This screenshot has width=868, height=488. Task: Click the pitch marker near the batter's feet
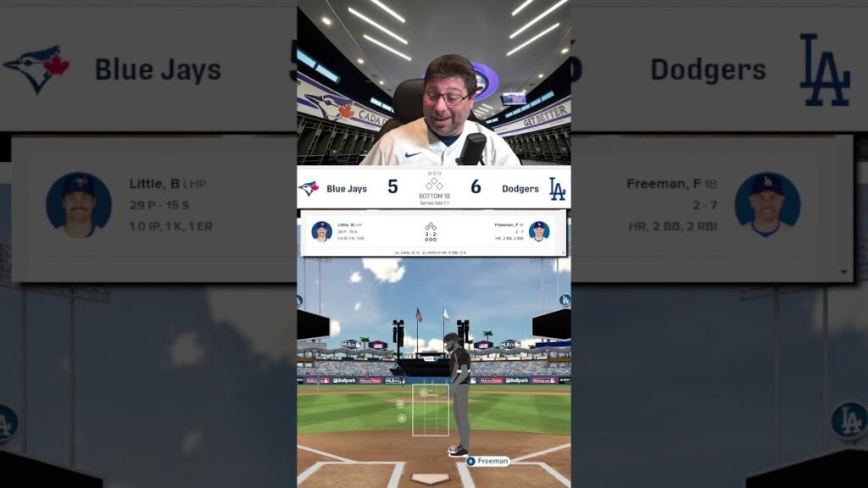coord(453,449)
